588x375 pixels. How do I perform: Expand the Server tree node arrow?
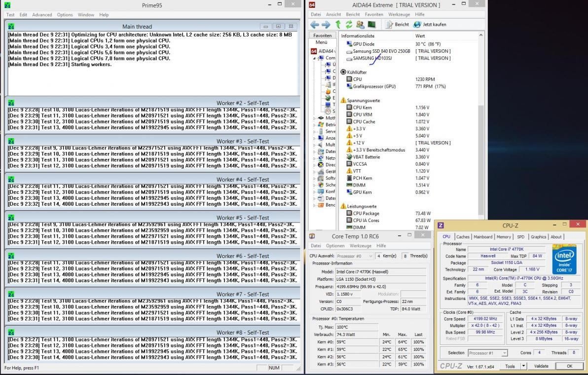point(315,131)
